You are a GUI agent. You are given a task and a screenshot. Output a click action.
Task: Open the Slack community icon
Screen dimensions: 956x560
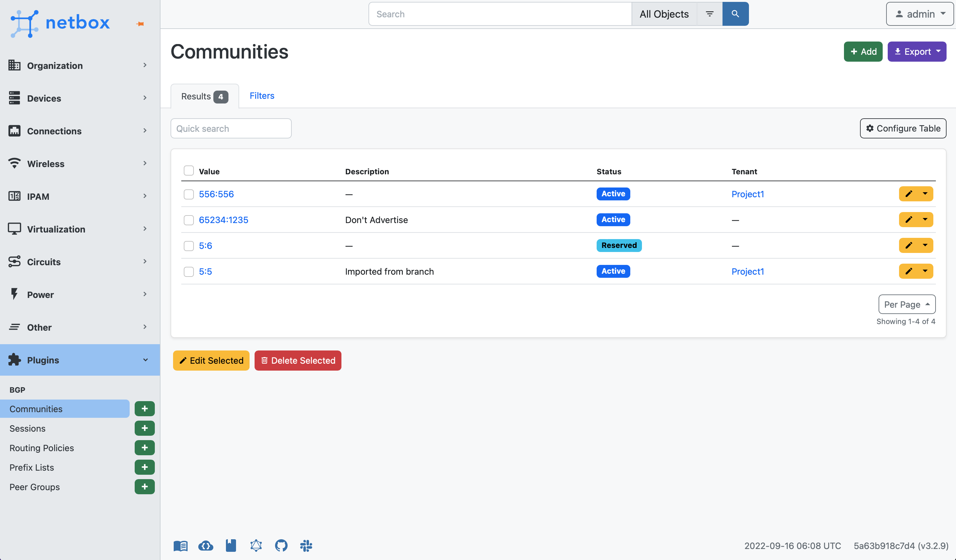point(306,545)
